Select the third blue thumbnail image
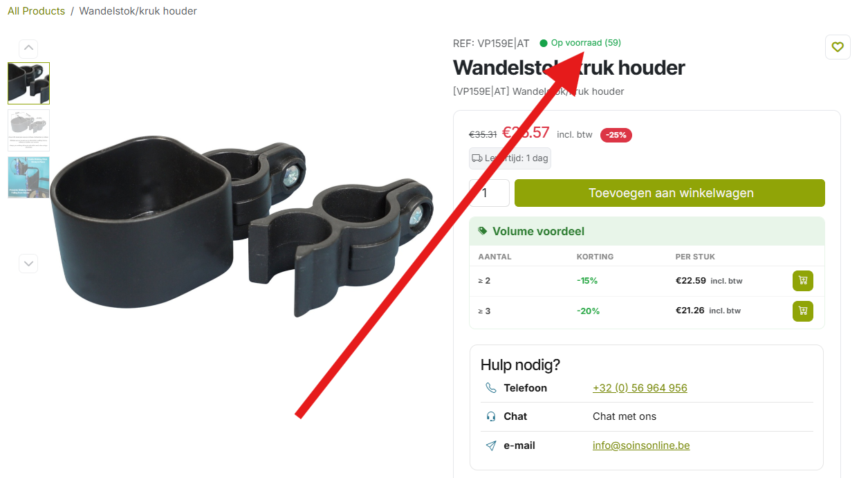The height and width of the screenshot is (478, 868). coord(28,178)
